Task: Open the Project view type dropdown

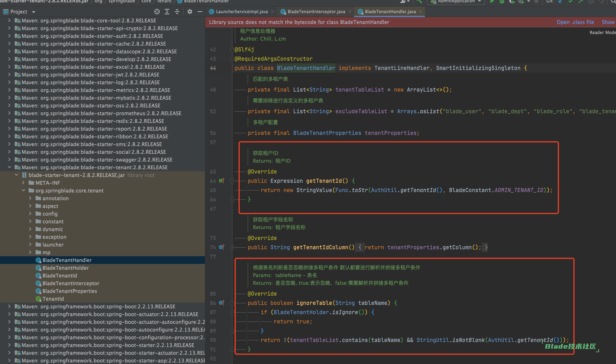Action: [x=34, y=12]
